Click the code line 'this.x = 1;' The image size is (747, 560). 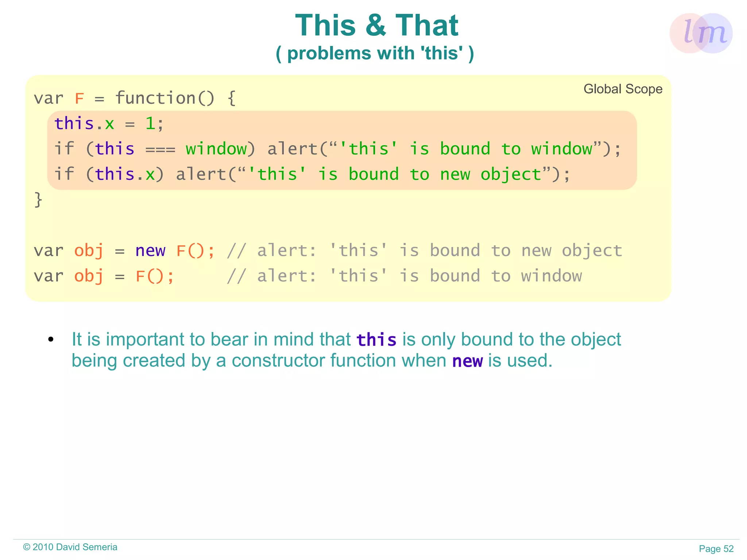(109, 124)
